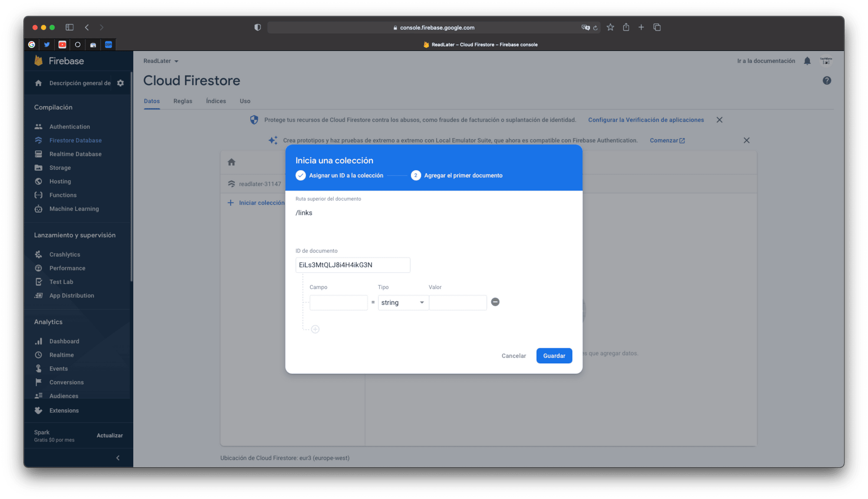Click the notifications bell icon

807,61
